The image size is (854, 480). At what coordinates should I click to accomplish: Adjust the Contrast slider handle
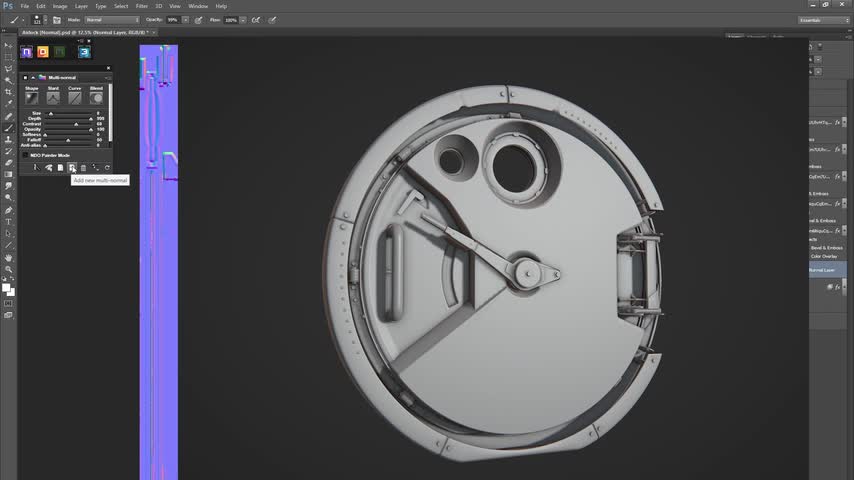pyautogui.click(x=76, y=124)
